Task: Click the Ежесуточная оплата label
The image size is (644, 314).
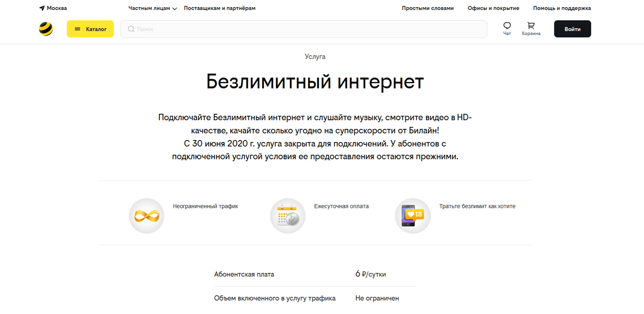Action: tap(341, 206)
